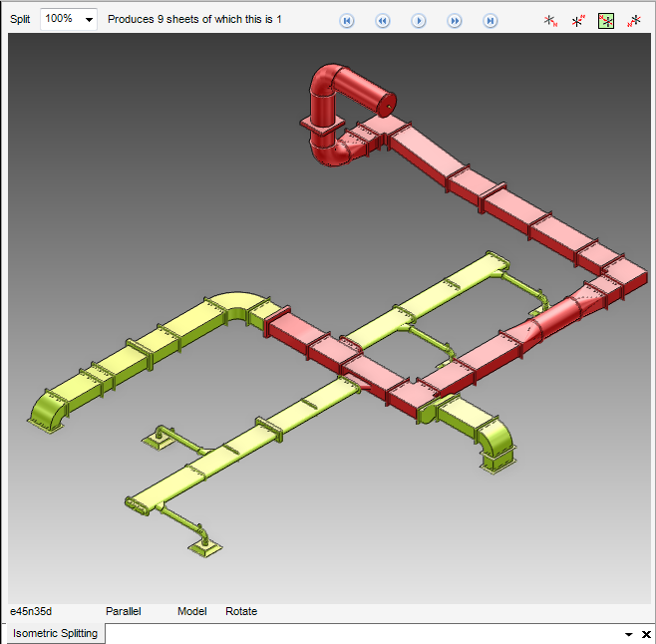Open the panel options dropdown arrow
Image resolution: width=656 pixels, height=644 pixels.
tap(629, 634)
